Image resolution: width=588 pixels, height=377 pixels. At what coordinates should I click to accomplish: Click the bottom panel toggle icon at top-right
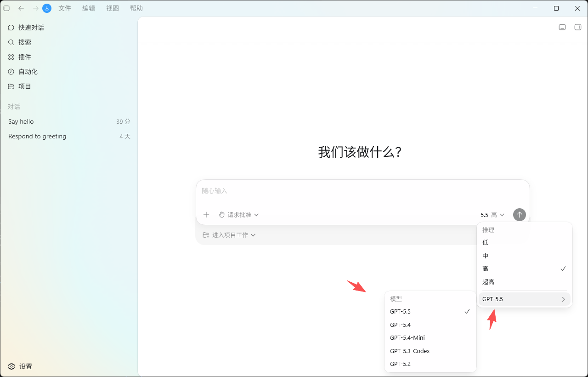click(562, 27)
